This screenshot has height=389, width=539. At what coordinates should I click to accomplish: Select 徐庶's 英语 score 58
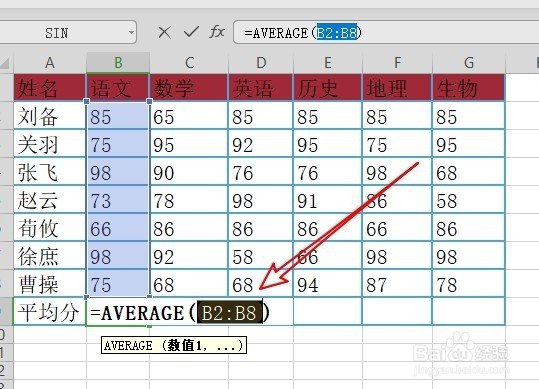(261, 256)
